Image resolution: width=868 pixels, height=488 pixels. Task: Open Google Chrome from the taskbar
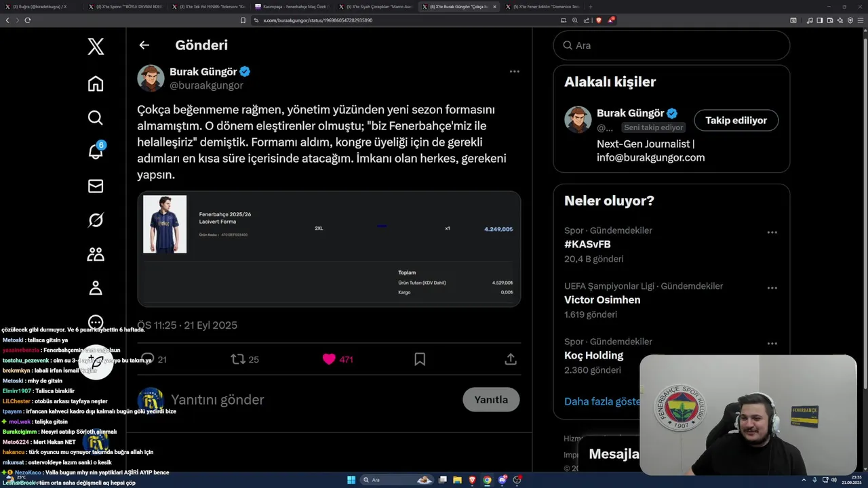pos(487,480)
